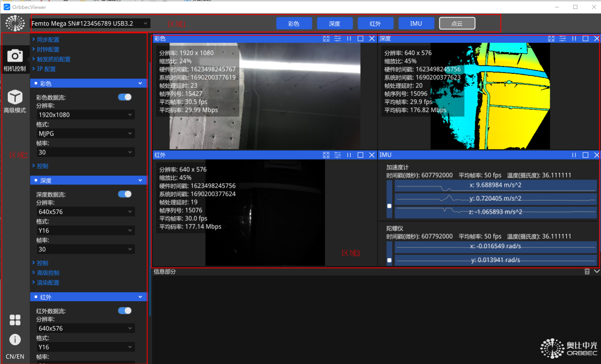
Task: Collapse the 信息部分 panel with its chevron
Action: click(597, 271)
